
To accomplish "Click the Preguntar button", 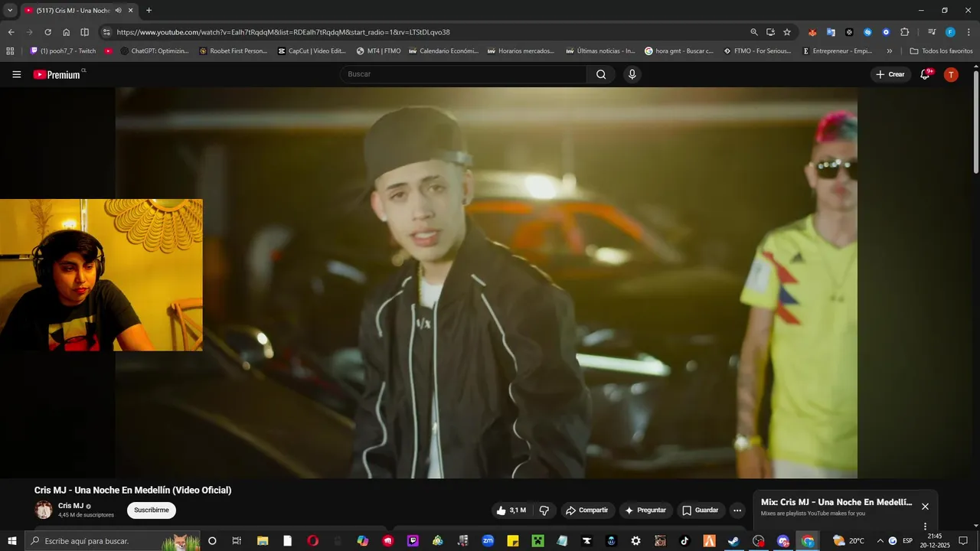I will [645, 510].
